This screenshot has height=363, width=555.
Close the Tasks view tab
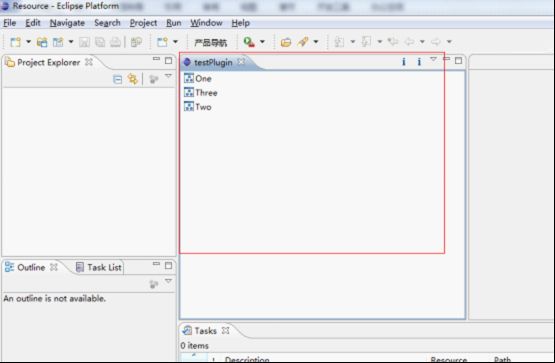[225, 330]
